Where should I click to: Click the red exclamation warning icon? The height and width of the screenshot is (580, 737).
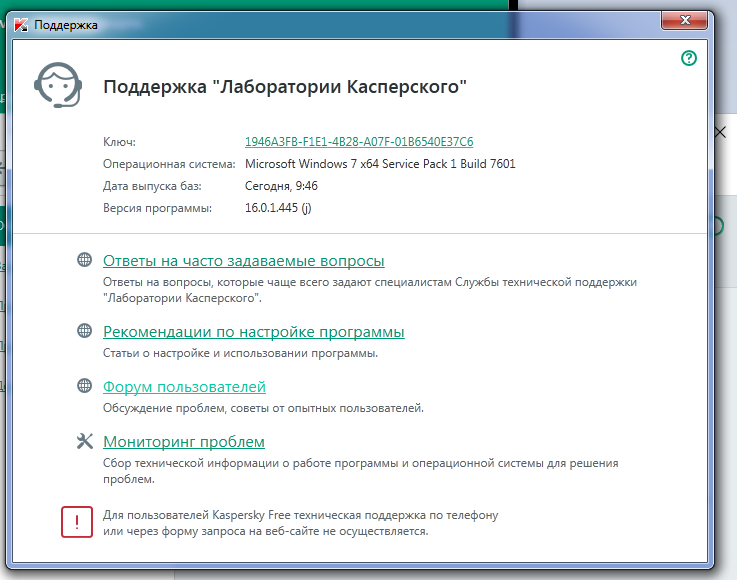pyautogui.click(x=77, y=522)
